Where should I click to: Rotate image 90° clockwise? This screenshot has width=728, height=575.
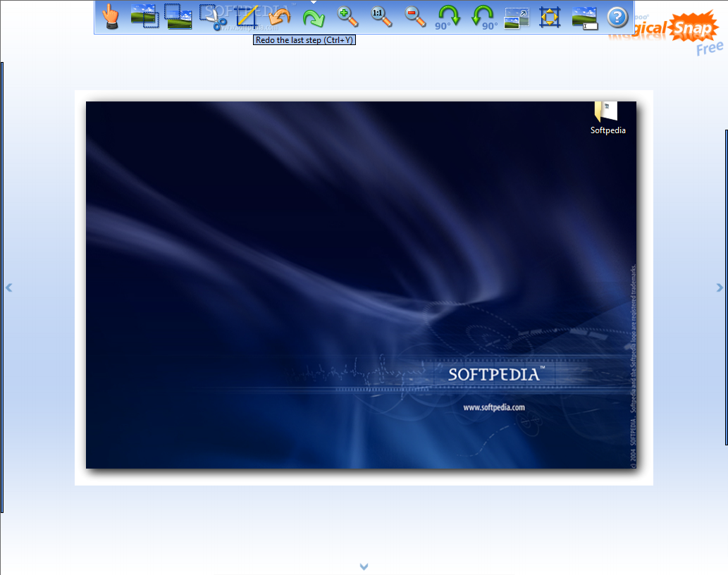click(x=448, y=18)
